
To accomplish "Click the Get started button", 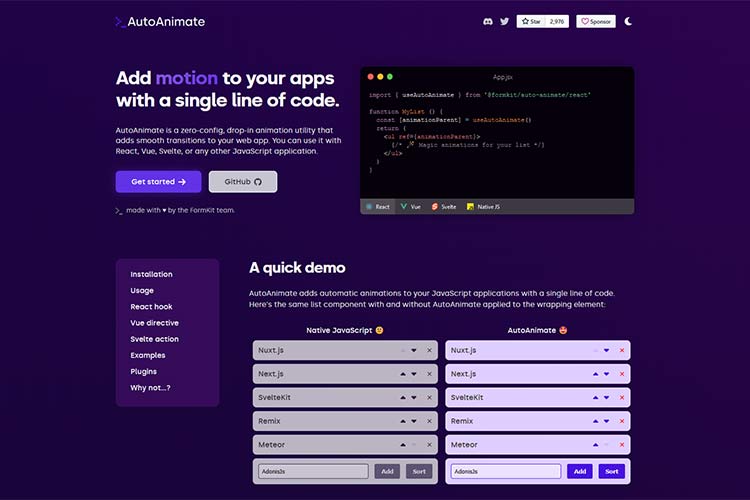I will [158, 182].
